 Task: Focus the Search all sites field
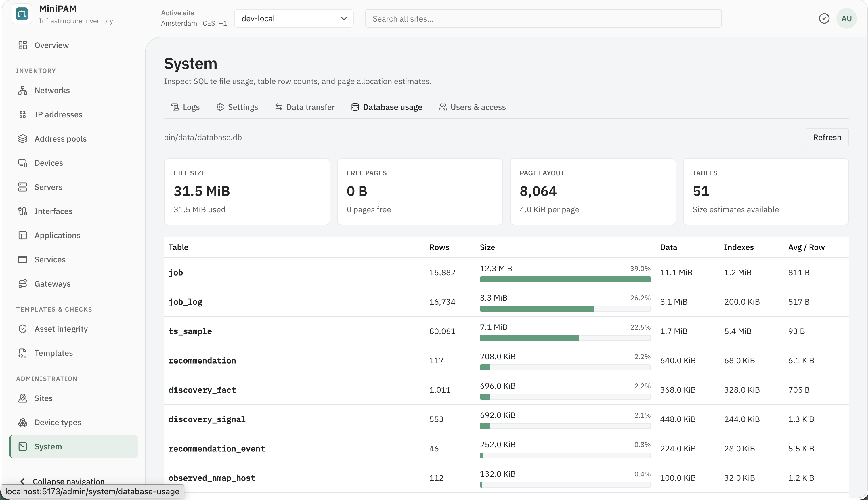click(x=543, y=18)
